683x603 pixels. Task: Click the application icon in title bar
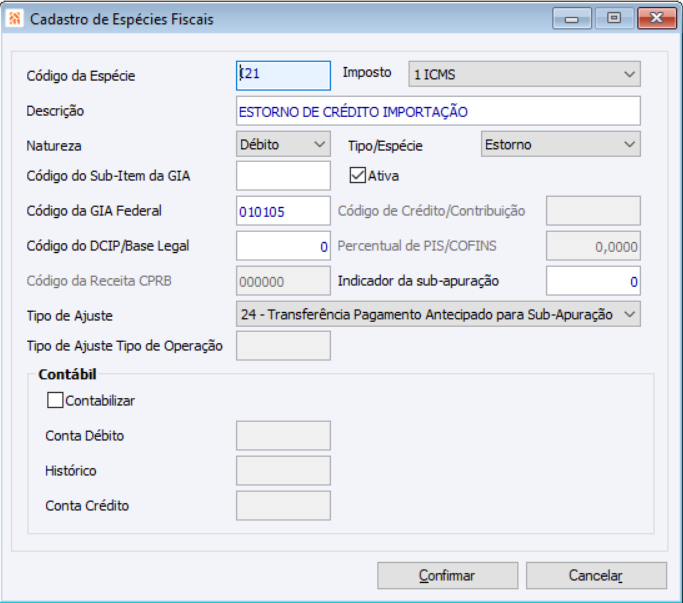[x=14, y=18]
